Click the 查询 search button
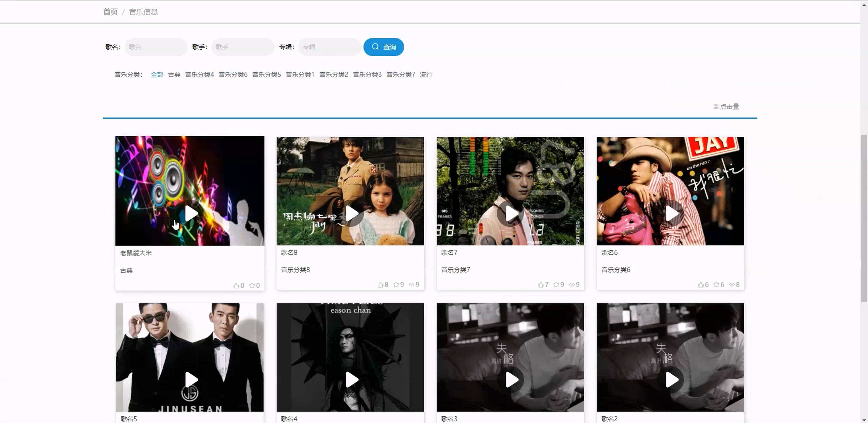Screen dimensions: 868x423 (x=383, y=47)
